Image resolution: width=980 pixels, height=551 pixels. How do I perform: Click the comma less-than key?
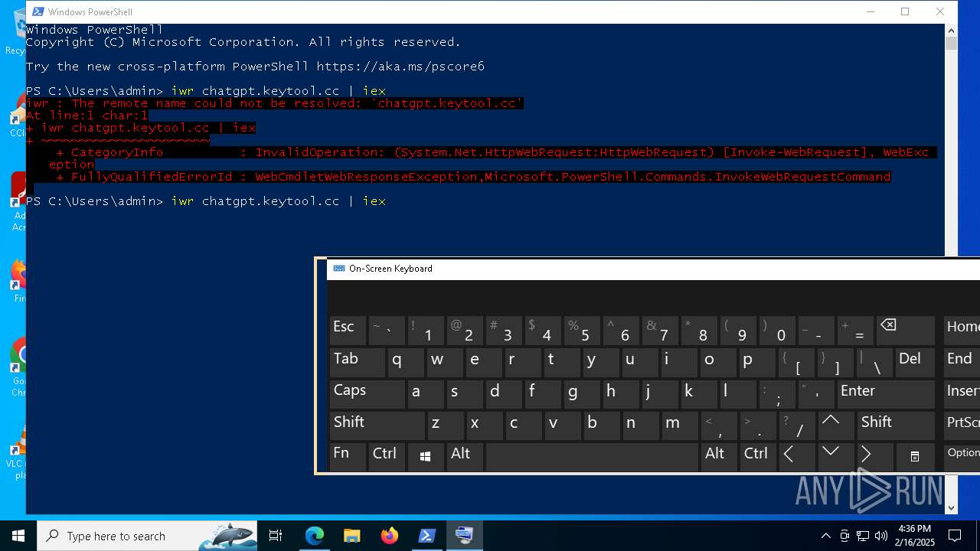point(719,425)
